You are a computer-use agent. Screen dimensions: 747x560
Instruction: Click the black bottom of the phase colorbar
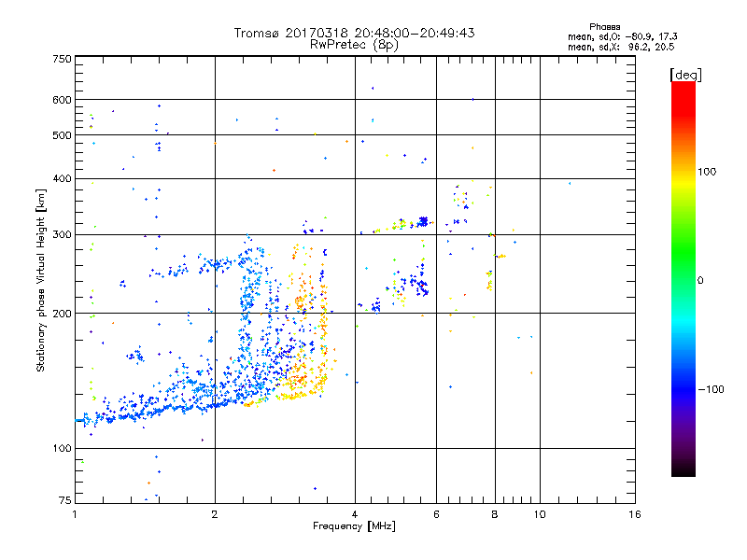tap(684, 470)
